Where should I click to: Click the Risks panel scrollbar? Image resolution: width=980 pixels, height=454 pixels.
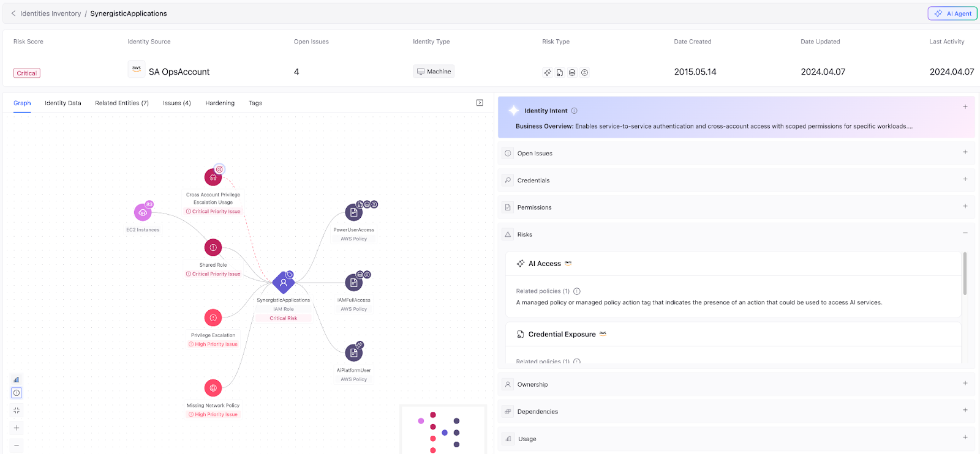965,274
